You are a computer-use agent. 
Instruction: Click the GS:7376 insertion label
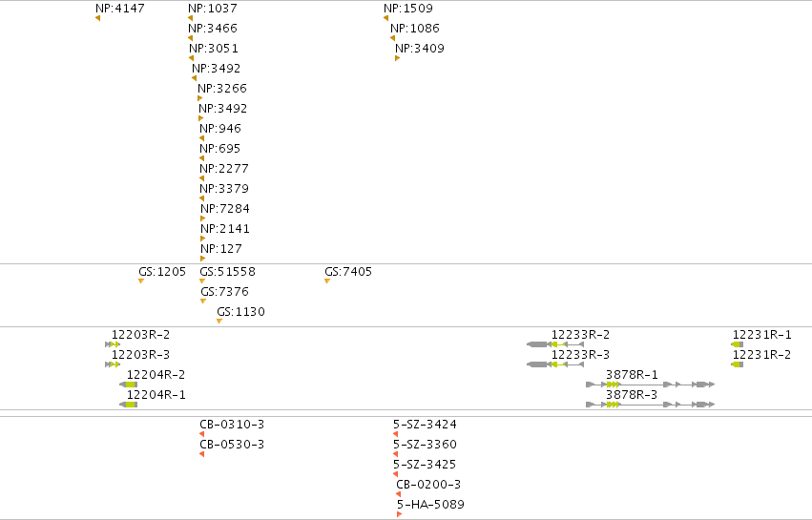225,292
